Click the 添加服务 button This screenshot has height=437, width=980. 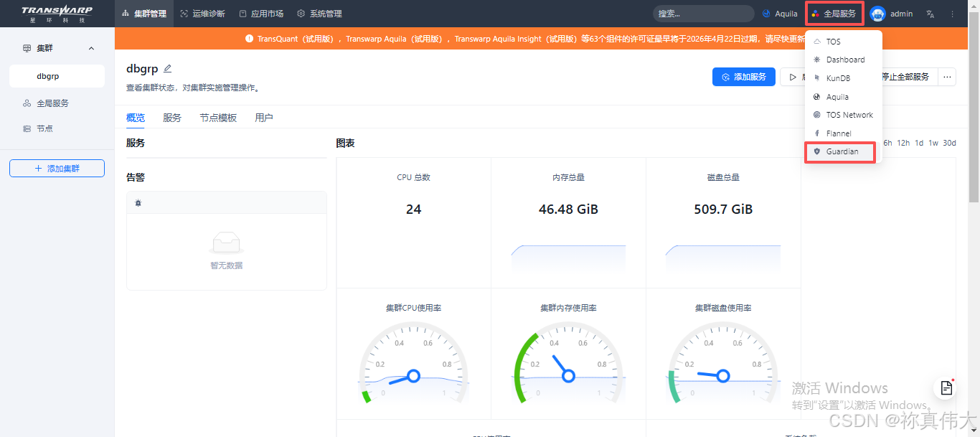pos(744,77)
